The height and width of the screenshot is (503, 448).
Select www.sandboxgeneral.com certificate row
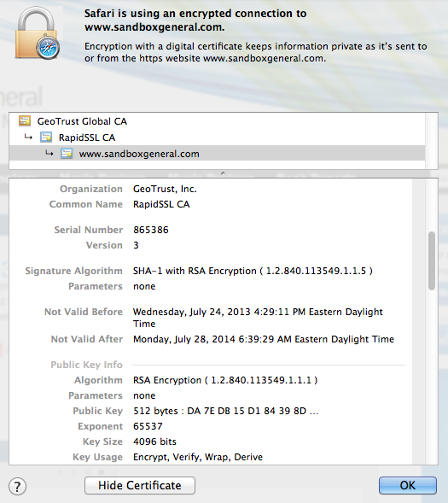(217, 154)
